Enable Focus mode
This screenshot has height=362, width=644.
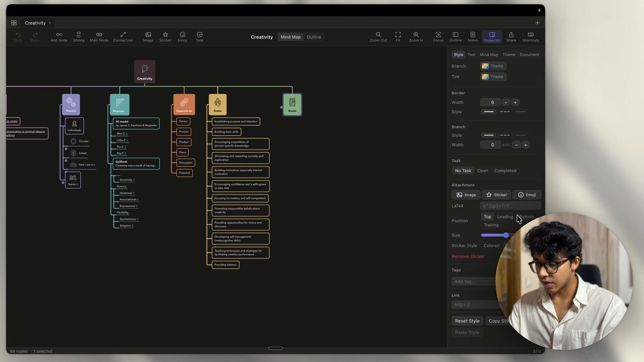point(438,37)
